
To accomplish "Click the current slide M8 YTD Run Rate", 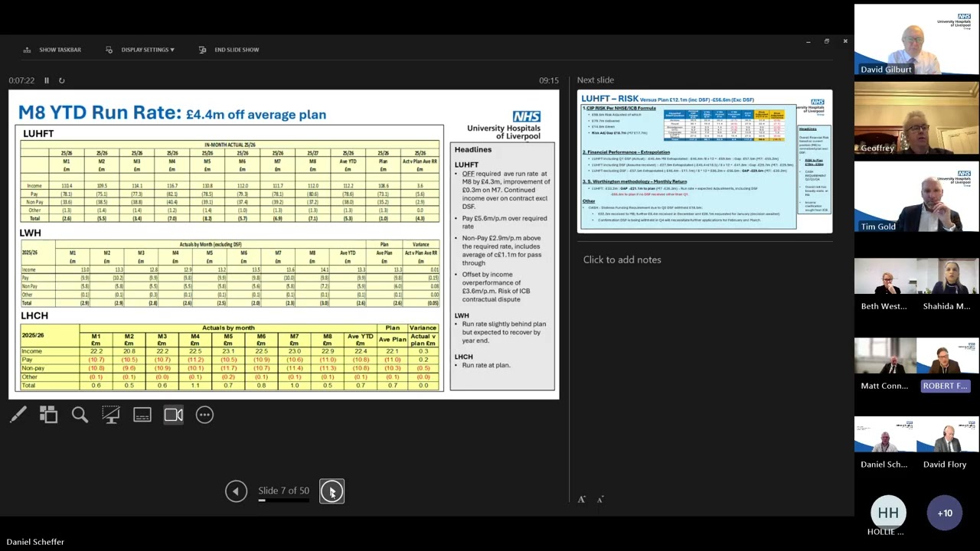I will 283,245.
